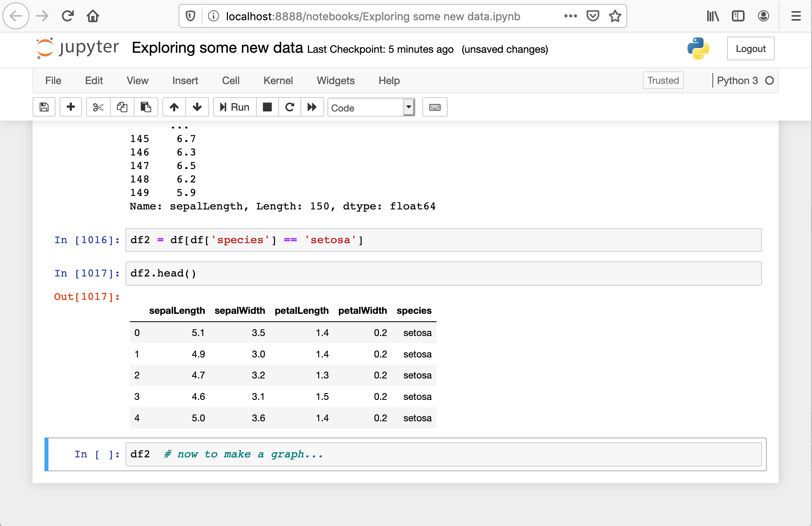Open the browser page actions ellipsis menu

coord(570,16)
